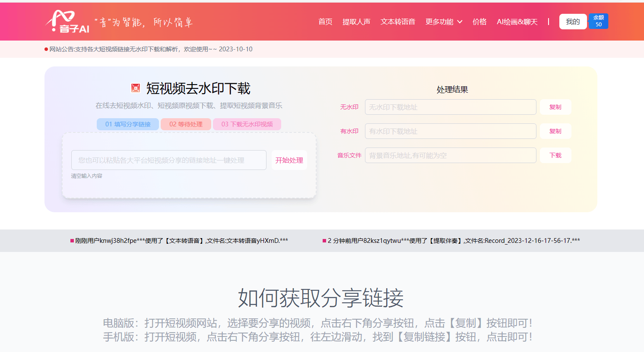Copy the 无水印 download address

[555, 107]
